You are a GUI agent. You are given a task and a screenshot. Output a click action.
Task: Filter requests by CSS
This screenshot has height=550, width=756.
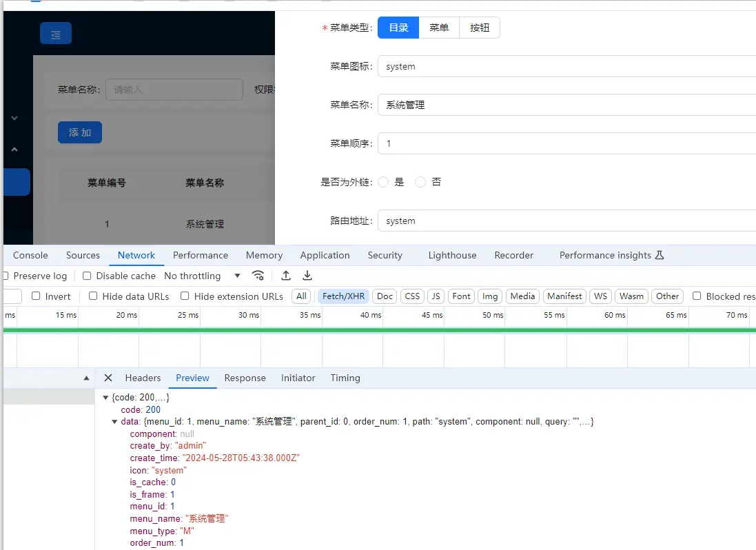pyautogui.click(x=412, y=296)
